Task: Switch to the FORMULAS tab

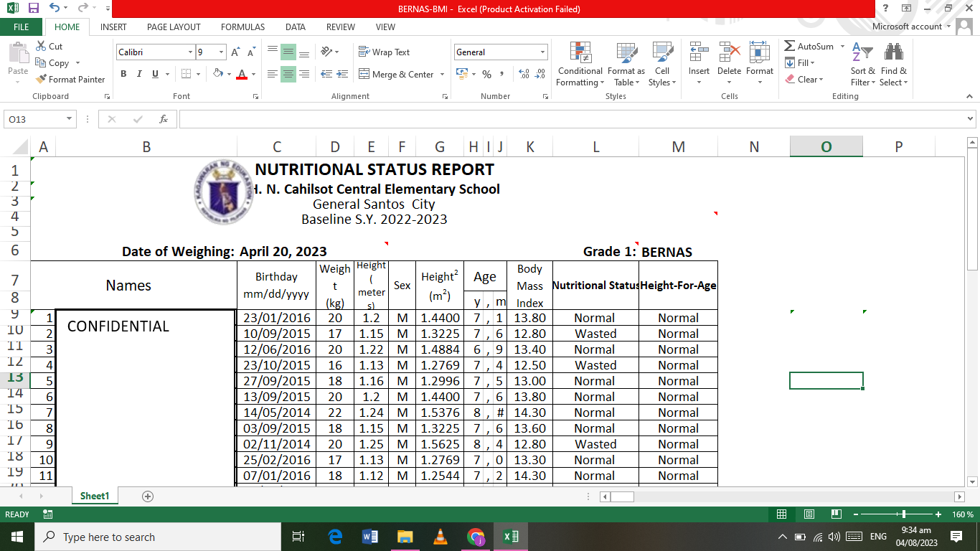Action: (242, 27)
